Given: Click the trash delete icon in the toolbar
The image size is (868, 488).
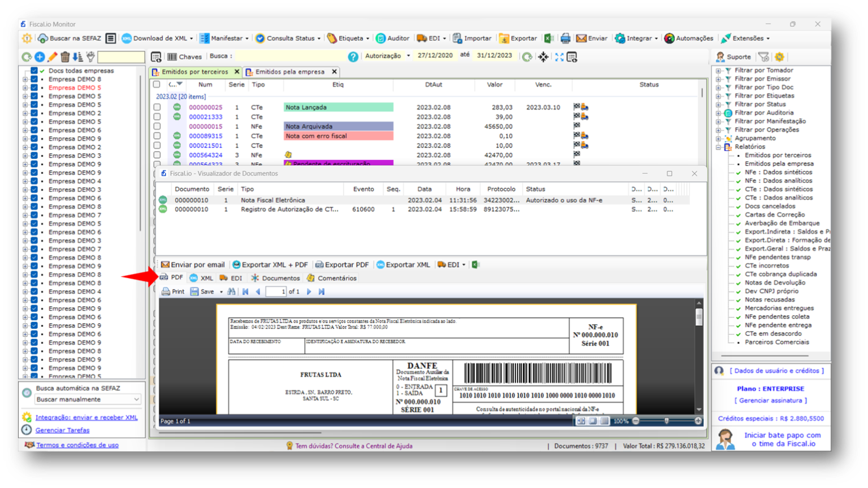Looking at the screenshot, I should tap(64, 56).
